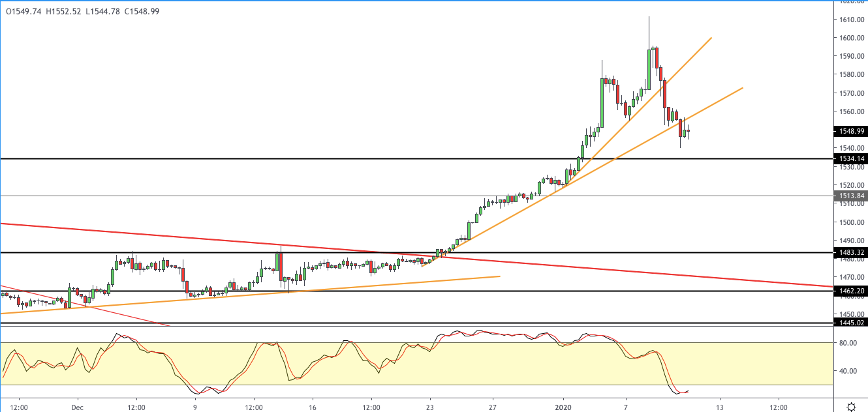Screen dimensions: 868x412
Task: Select the grey 1513.84 price label
Action: tap(851, 196)
